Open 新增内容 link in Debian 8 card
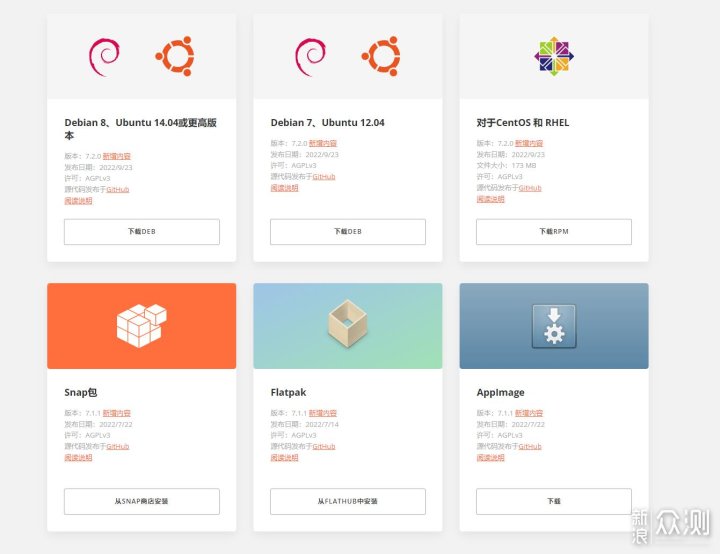 point(117,156)
